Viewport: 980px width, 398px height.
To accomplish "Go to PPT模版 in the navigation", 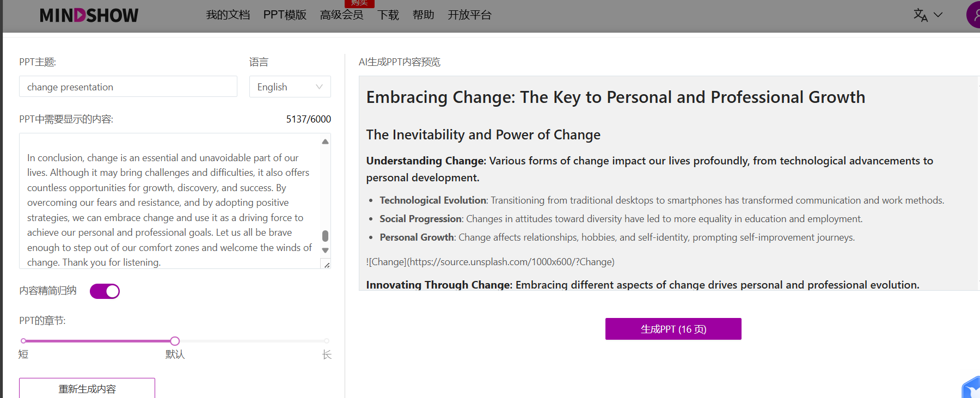I will tap(285, 15).
